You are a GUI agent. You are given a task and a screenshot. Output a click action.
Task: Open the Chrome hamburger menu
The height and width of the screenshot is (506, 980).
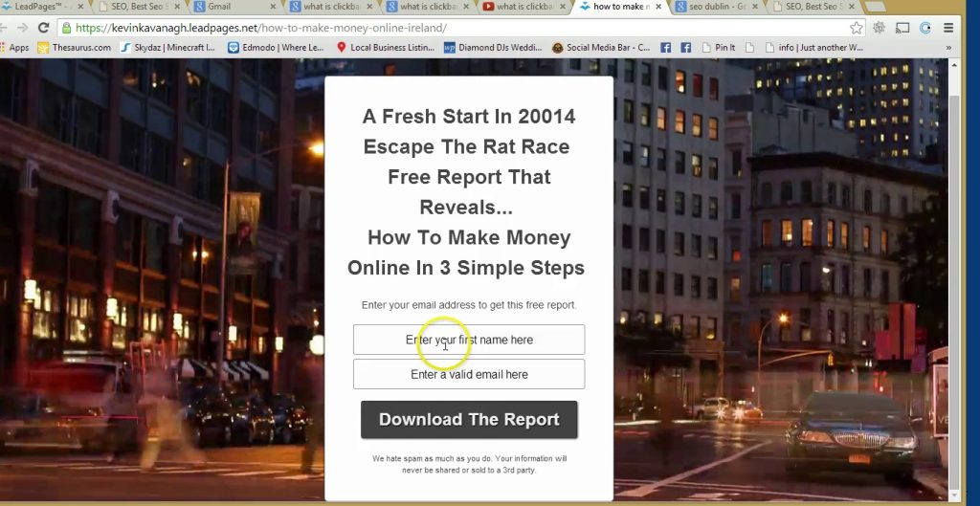pos(947,28)
